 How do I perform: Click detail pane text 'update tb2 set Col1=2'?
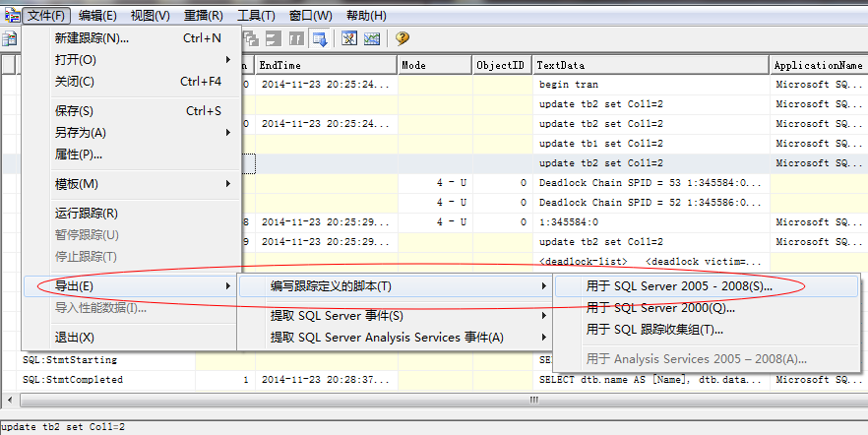click(x=63, y=427)
